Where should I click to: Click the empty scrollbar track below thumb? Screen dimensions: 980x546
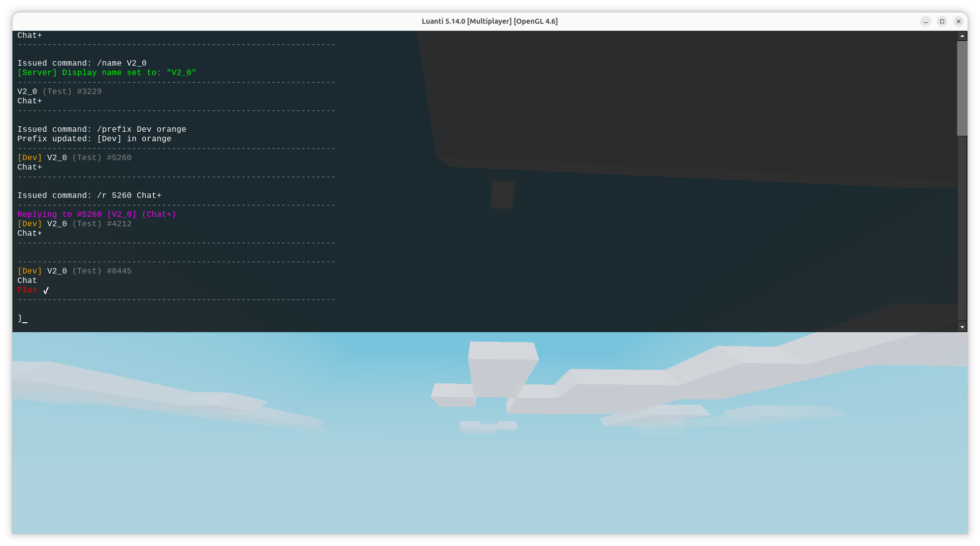click(x=962, y=229)
